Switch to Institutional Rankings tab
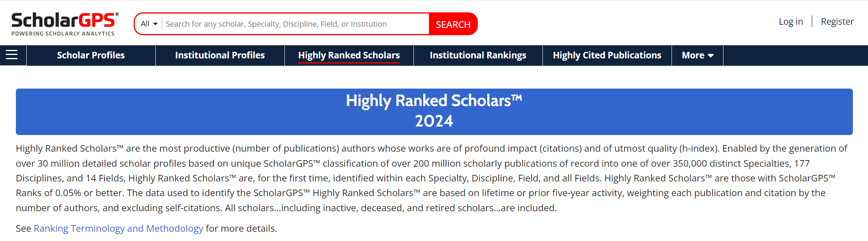868x241 pixels. click(x=478, y=55)
